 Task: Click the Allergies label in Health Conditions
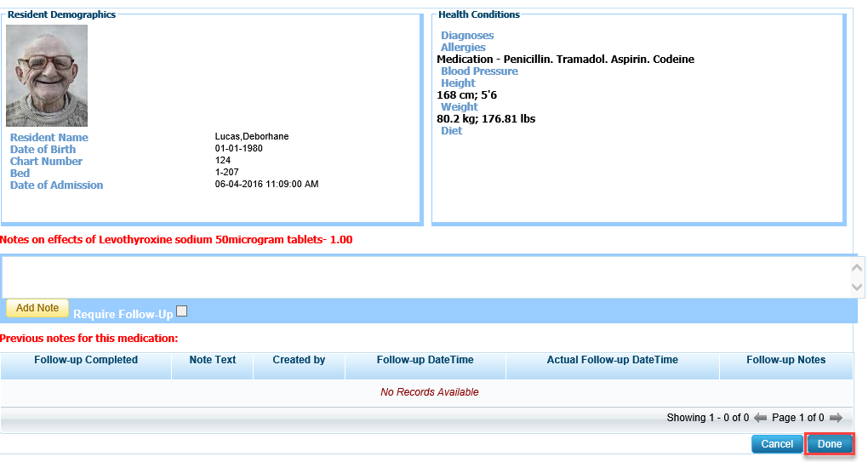coord(463,48)
